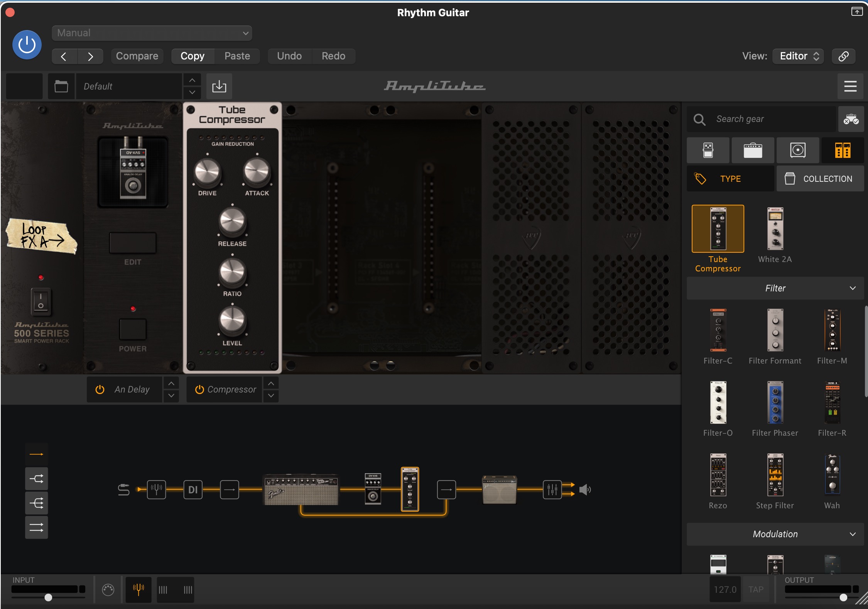Click the Search gear field
This screenshot has width=868, height=609.
click(x=762, y=119)
